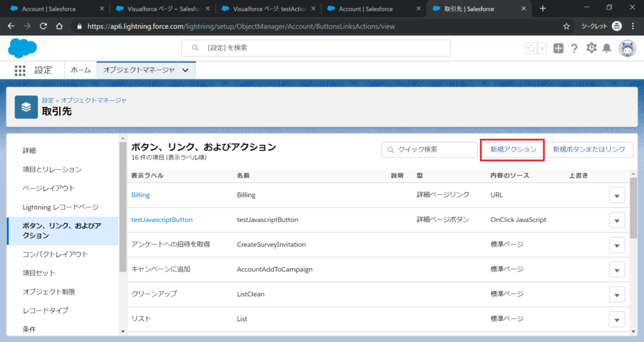The width and height of the screenshot is (644, 342).
Task: Bookmark this page with star icon
Action: point(567,26)
